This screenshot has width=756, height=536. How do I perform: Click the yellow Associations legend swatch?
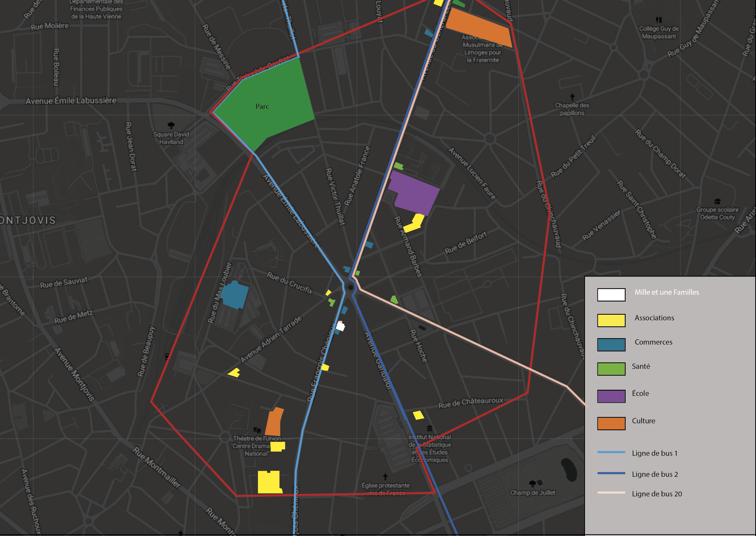pos(611,320)
